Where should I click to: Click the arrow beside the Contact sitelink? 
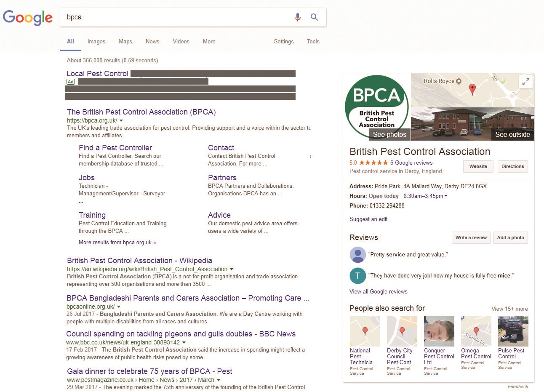tap(311, 157)
